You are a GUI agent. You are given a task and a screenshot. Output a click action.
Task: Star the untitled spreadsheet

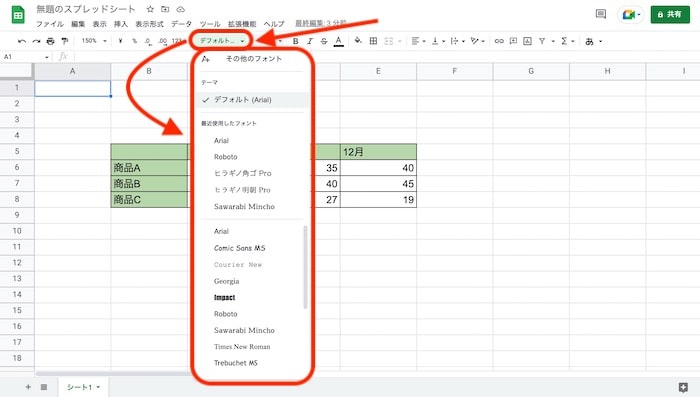(x=150, y=9)
